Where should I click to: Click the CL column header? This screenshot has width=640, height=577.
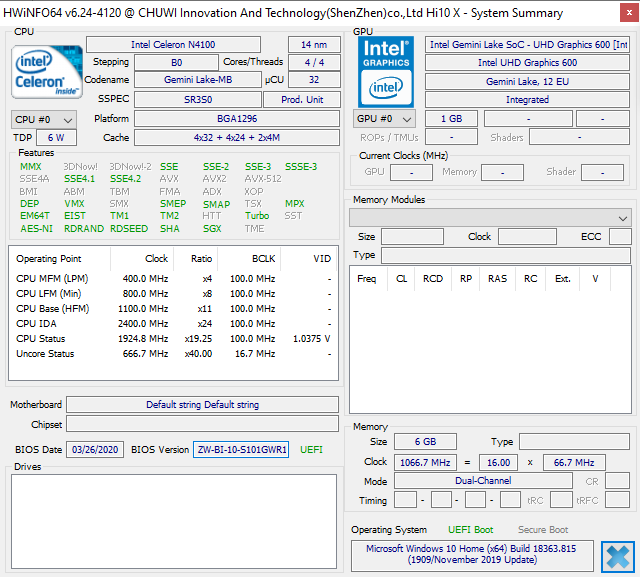401,279
